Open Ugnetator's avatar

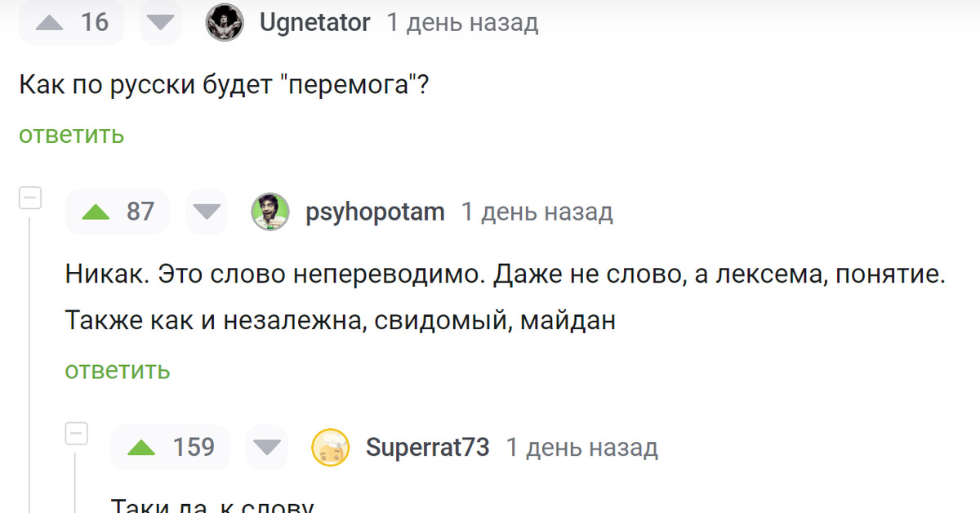point(224,23)
